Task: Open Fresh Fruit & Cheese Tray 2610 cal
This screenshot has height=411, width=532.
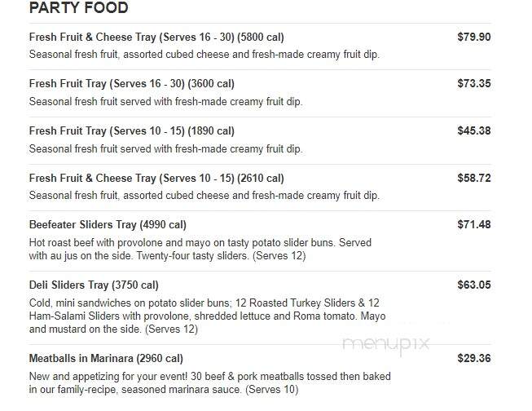Action: pos(156,178)
